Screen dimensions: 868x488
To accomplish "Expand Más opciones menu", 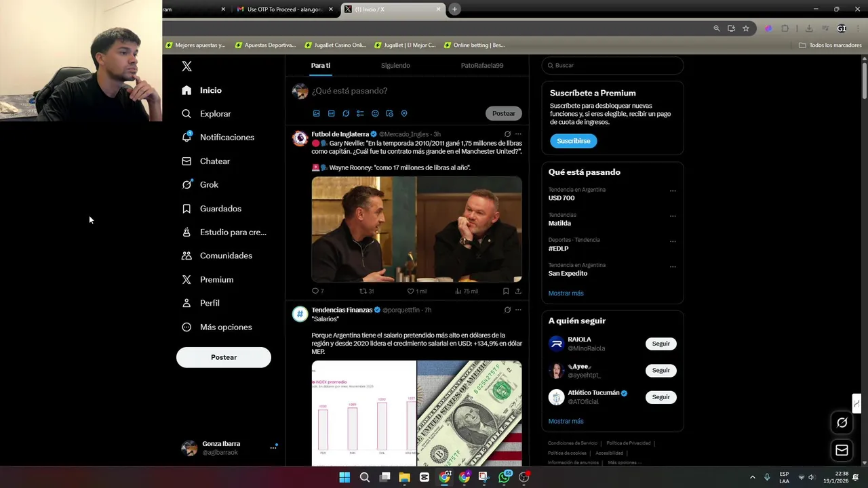I will [217, 327].
